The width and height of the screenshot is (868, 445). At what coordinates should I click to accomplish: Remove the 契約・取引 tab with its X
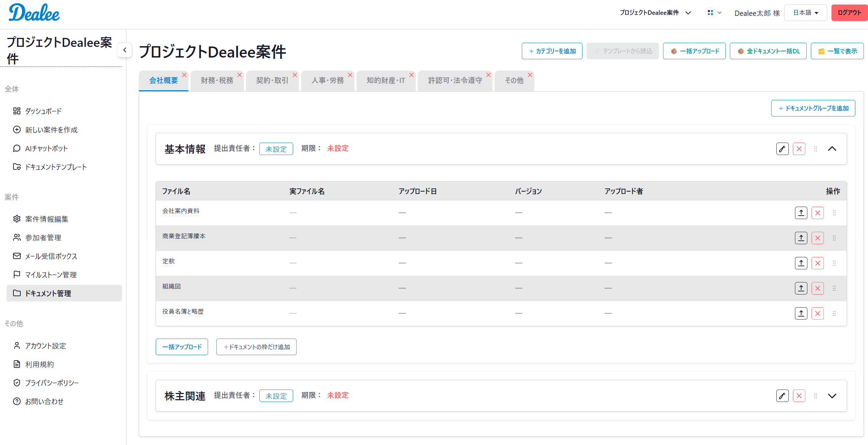[x=295, y=75]
